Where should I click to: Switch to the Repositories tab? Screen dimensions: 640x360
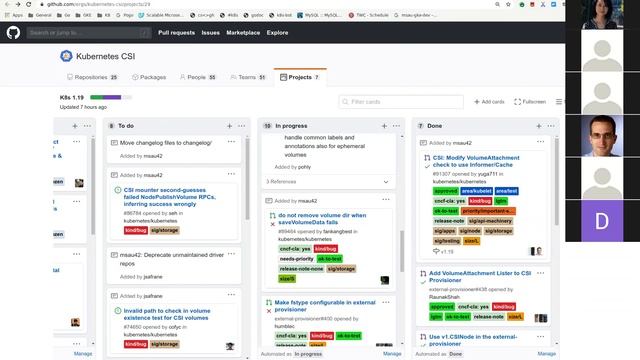coord(92,77)
